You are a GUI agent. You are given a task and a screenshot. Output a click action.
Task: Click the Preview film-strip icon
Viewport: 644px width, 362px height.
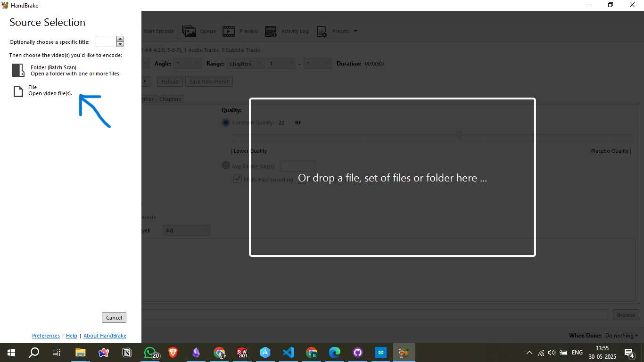coord(229,31)
